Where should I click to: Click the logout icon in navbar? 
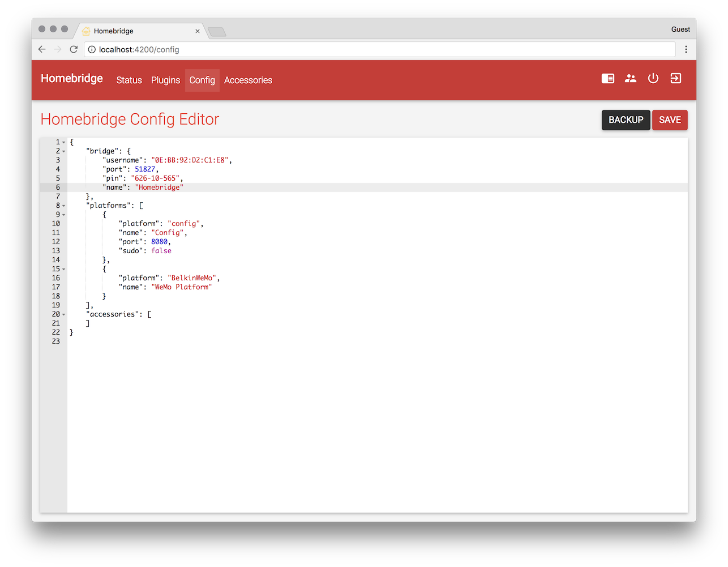pos(676,78)
